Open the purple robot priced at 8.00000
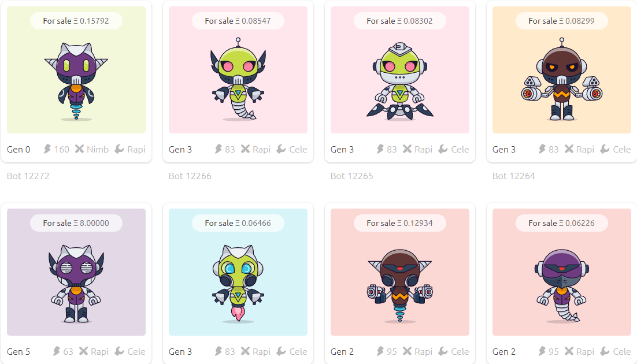Viewport: 637px width, 364px height. 76,284
